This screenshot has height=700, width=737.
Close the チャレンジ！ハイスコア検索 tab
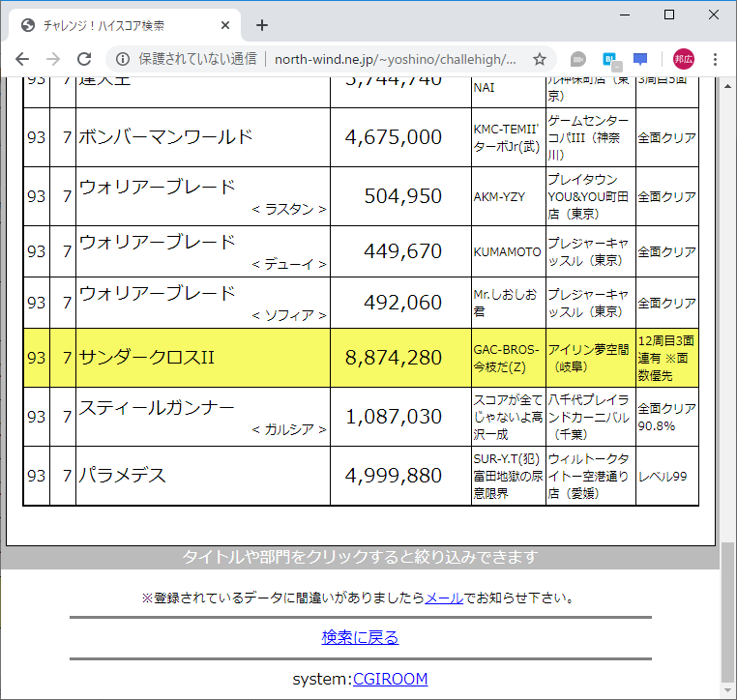(225, 25)
